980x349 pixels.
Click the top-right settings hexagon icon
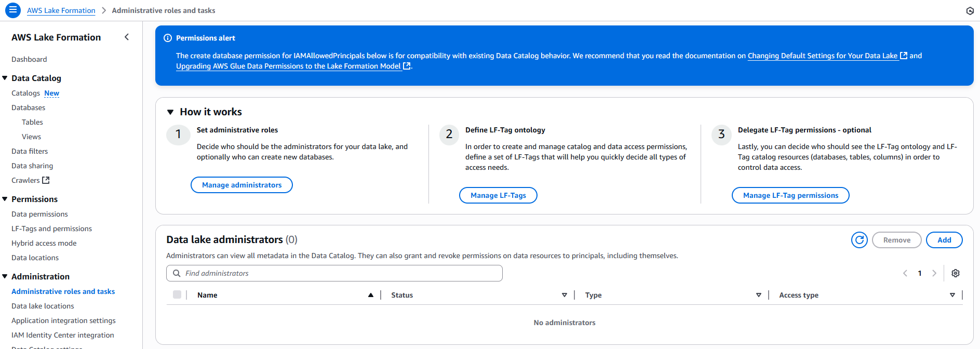click(x=970, y=11)
